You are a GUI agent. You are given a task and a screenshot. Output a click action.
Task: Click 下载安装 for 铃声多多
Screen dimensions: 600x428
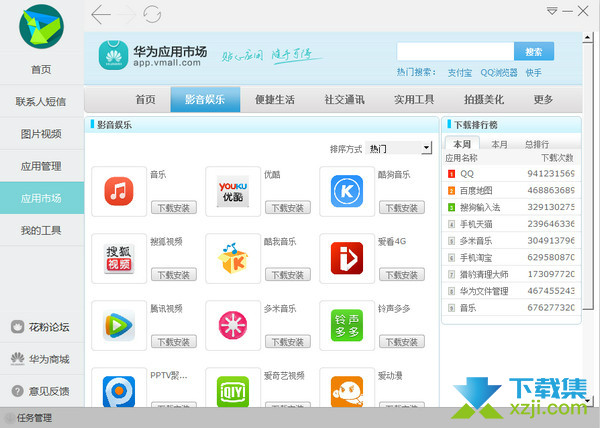tap(402, 342)
